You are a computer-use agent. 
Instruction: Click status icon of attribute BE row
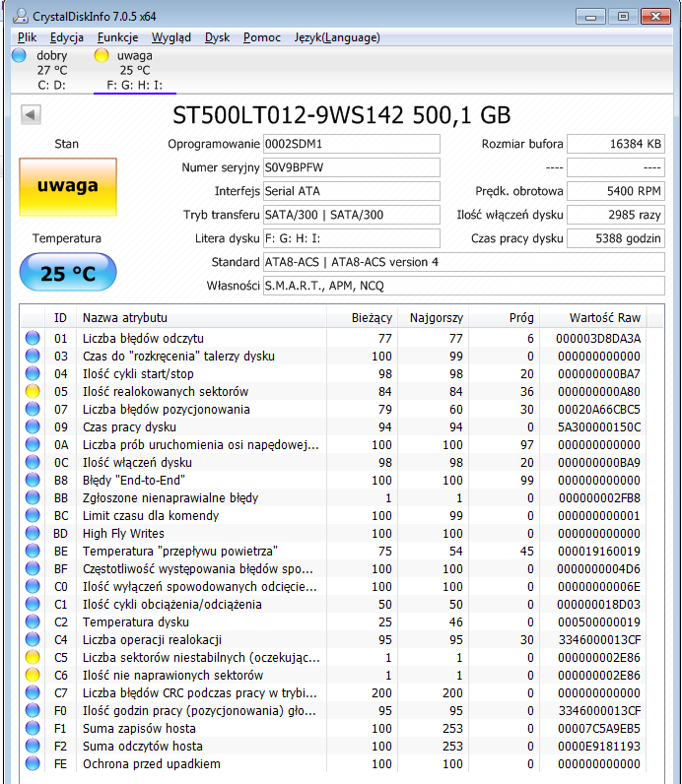[33, 551]
